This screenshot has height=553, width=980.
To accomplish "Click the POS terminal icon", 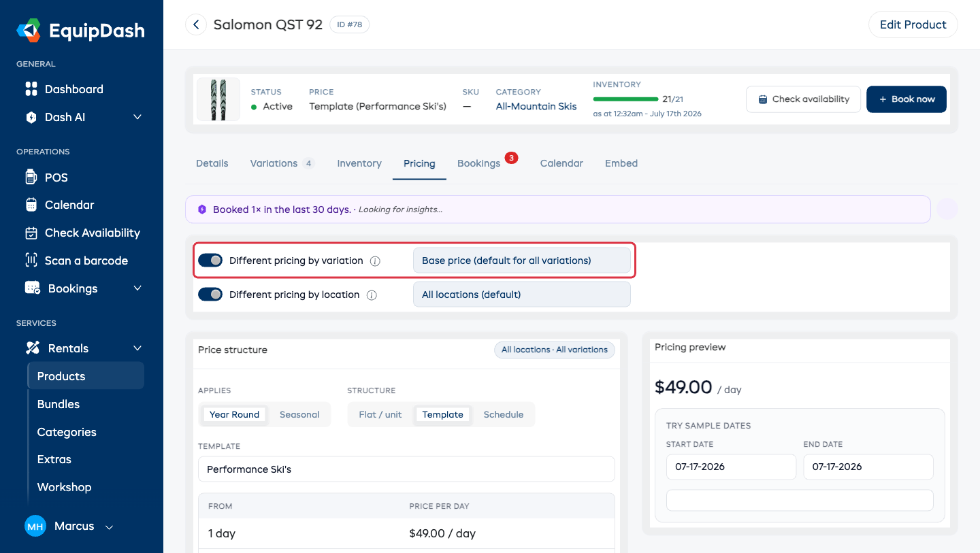I will pyautogui.click(x=31, y=178).
